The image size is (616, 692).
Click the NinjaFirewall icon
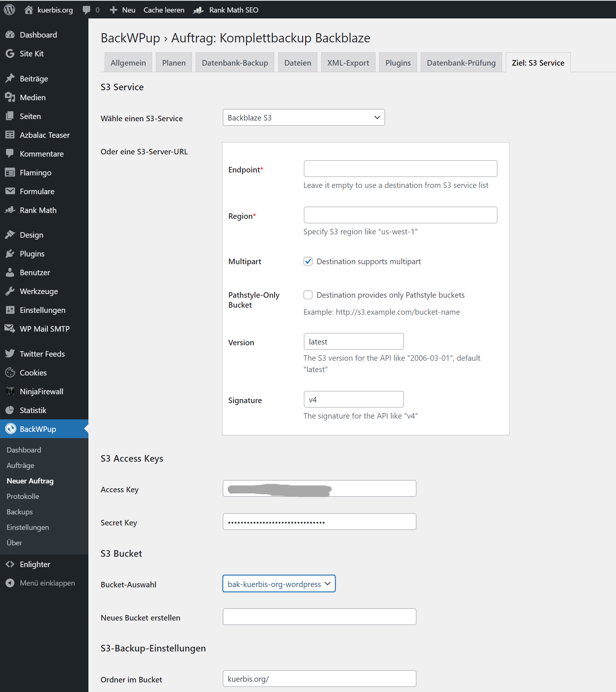pos(10,391)
